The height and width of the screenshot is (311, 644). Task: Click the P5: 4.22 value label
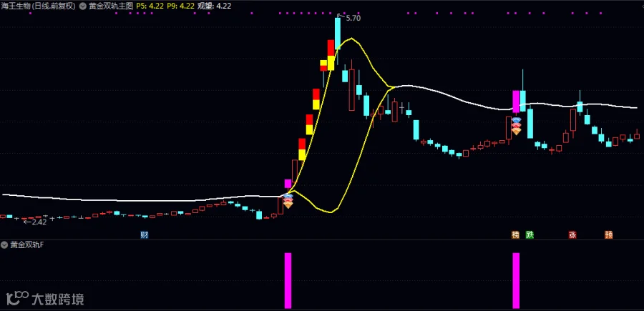click(x=149, y=6)
